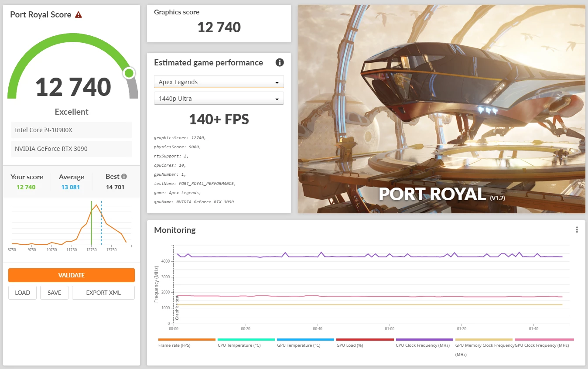The image size is (588, 369).
Task: Toggle the GPU Temperature legend swatch
Action: [305, 339]
